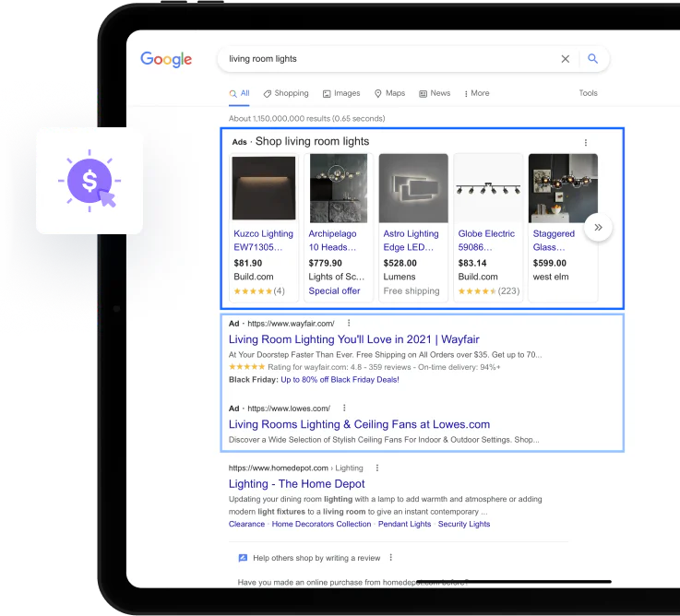Image resolution: width=680 pixels, height=616 pixels.
Task: Click the https://www.lowes.com/ ad URL
Action: 289,409
